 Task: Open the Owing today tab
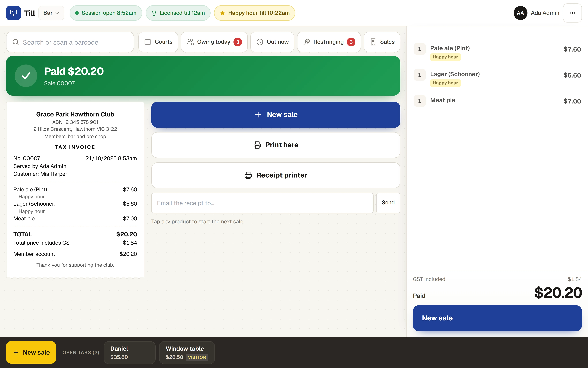click(x=214, y=42)
